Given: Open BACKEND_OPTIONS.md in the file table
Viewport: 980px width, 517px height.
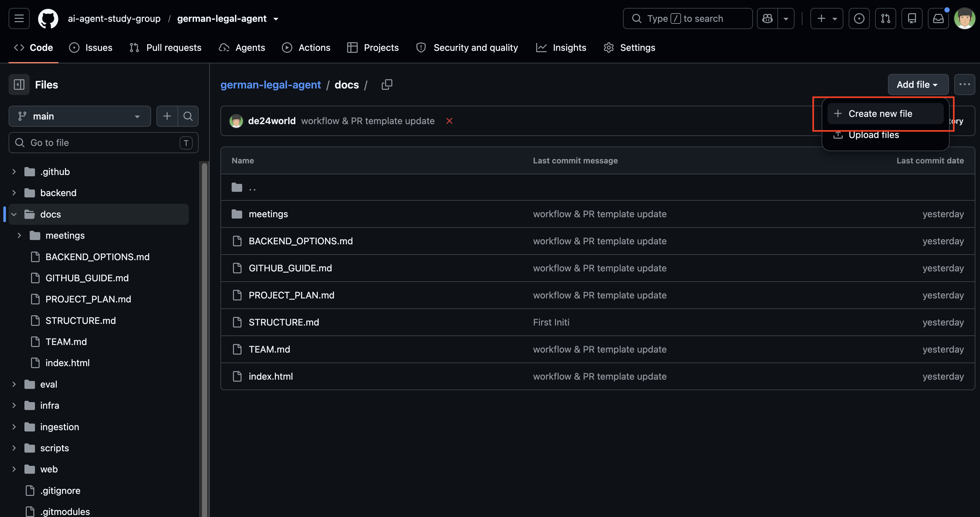Looking at the screenshot, I should (301, 241).
